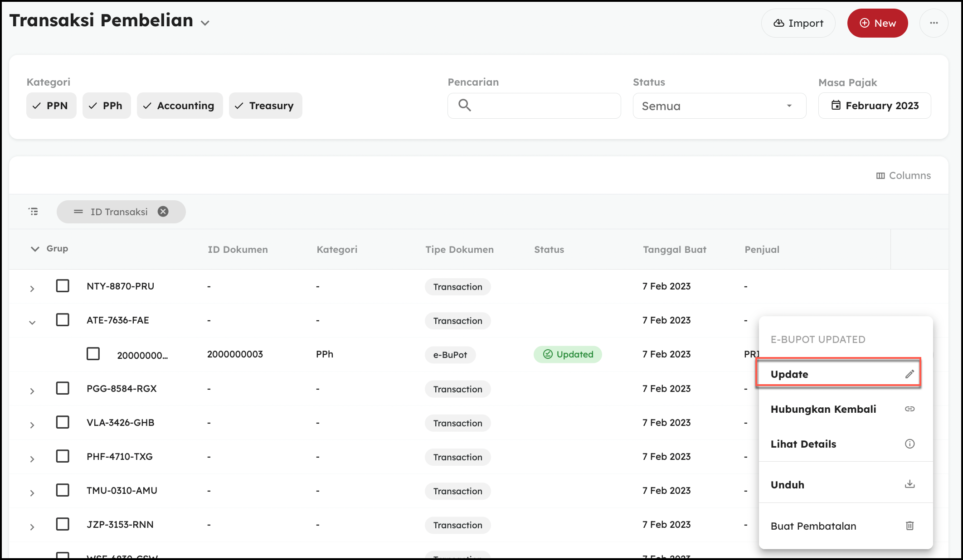
Task: Click the info icon beside Lihat Details
Action: (909, 444)
